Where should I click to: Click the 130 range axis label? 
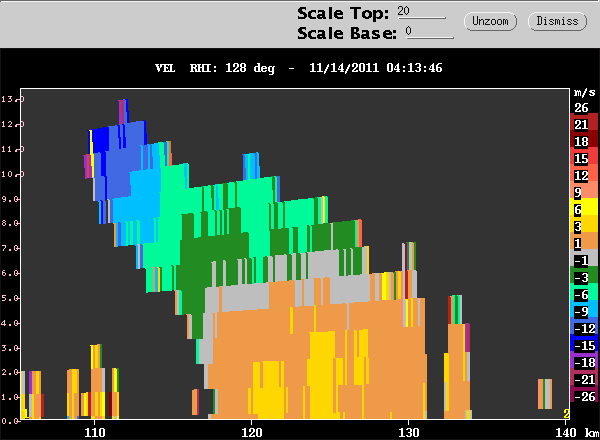(x=409, y=432)
